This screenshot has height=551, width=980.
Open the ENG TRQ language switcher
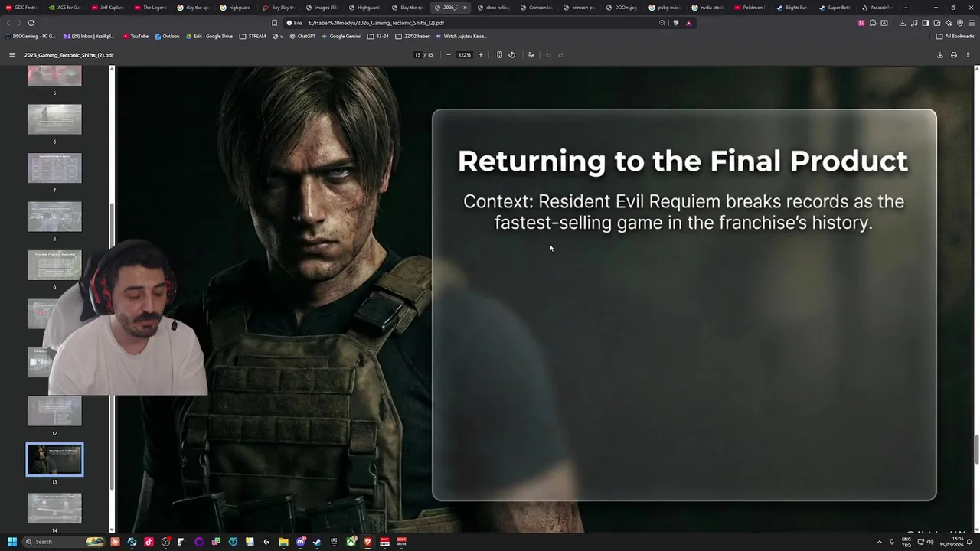906,542
